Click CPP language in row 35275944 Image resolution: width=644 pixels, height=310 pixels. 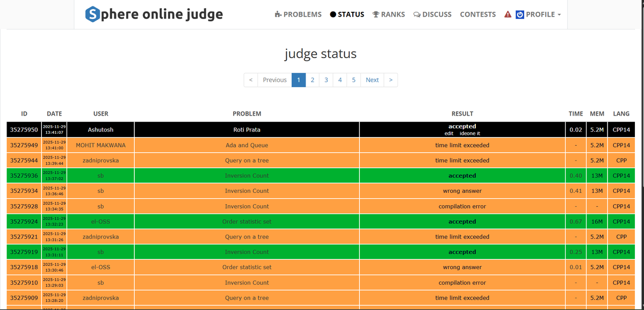[621, 160]
